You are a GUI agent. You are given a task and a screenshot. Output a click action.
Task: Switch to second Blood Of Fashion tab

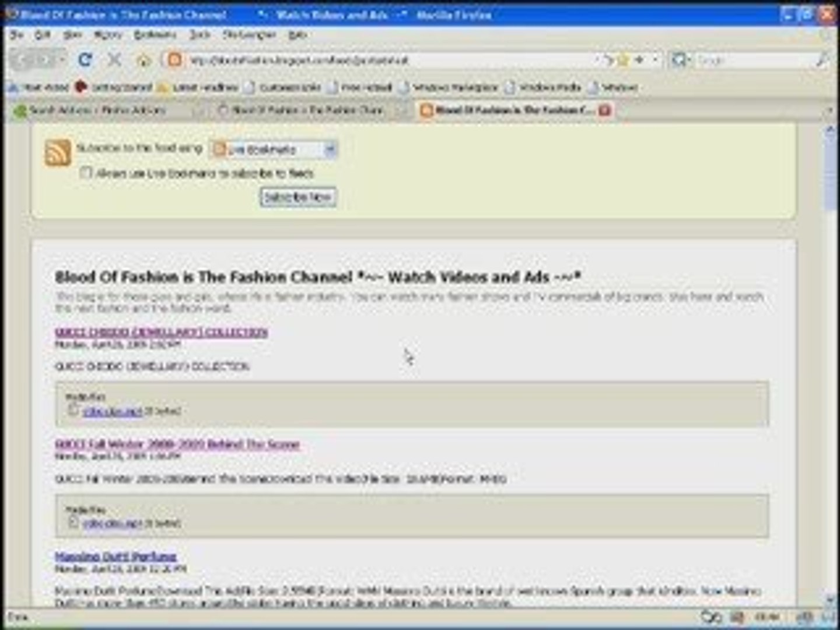[309, 110]
